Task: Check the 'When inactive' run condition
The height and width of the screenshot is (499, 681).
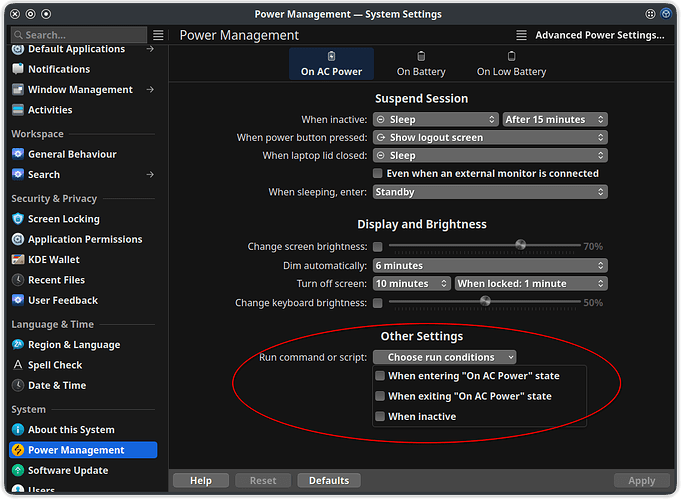Action: point(380,417)
